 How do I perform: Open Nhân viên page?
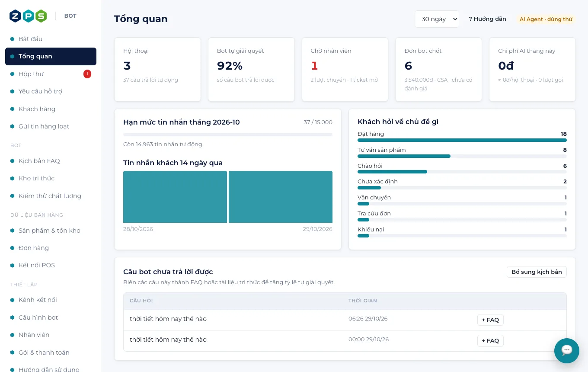click(51, 335)
